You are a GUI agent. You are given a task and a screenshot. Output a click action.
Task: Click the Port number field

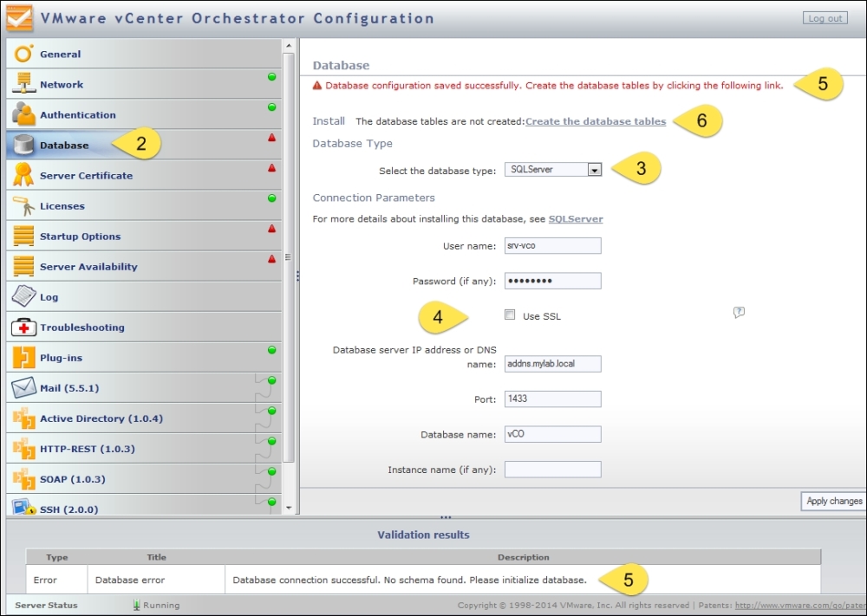coord(552,399)
